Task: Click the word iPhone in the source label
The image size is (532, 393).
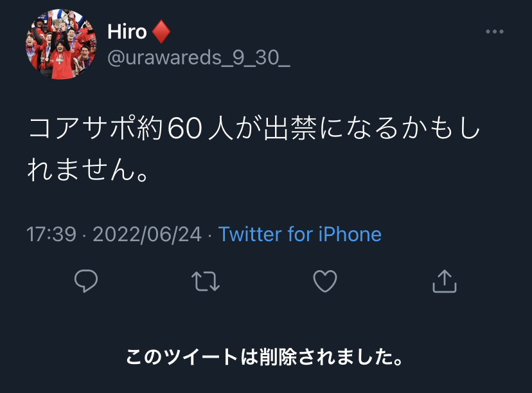Action: (x=350, y=234)
